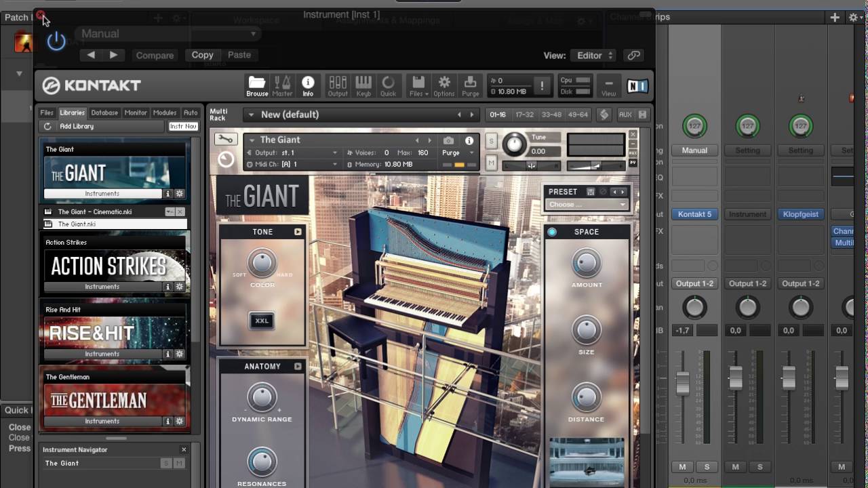Select the 33-48 rack page

(x=551, y=115)
